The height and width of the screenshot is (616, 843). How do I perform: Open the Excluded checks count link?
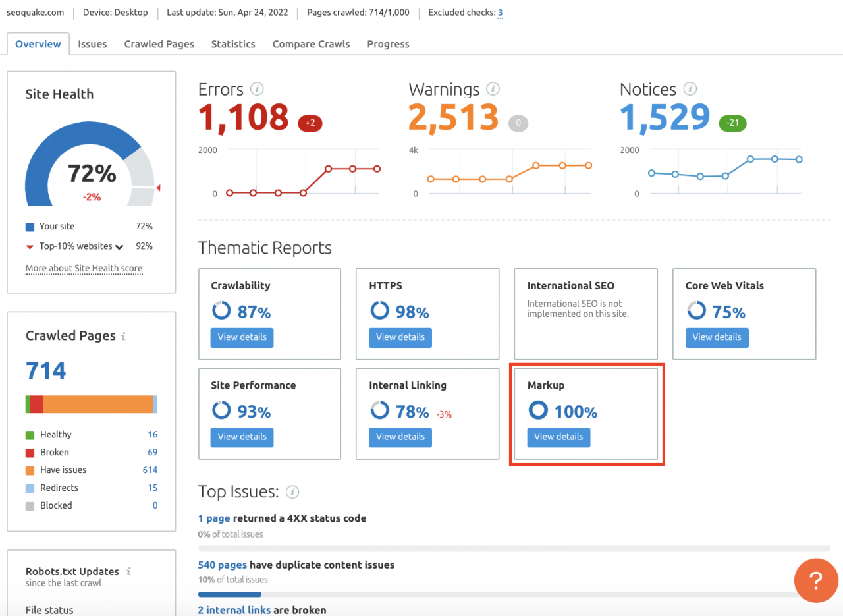(x=500, y=13)
